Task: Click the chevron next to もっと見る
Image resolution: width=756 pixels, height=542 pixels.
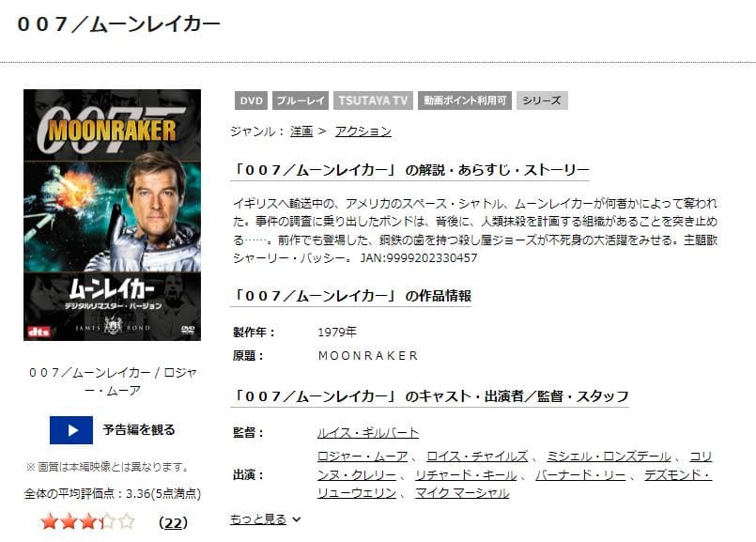Action: 297,519
